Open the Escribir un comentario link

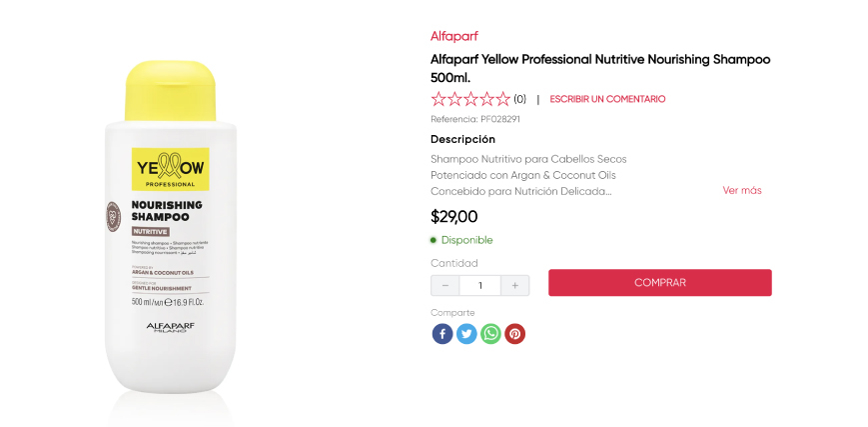pyautogui.click(x=607, y=99)
